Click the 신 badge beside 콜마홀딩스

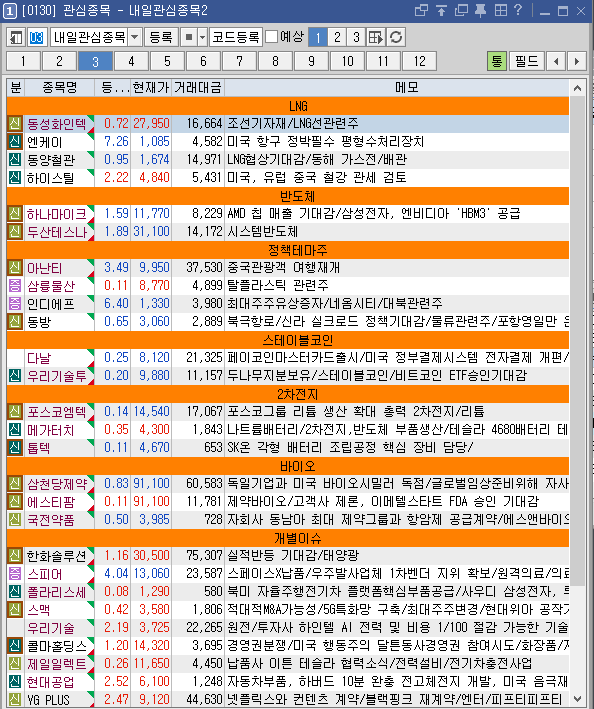pos(15,645)
